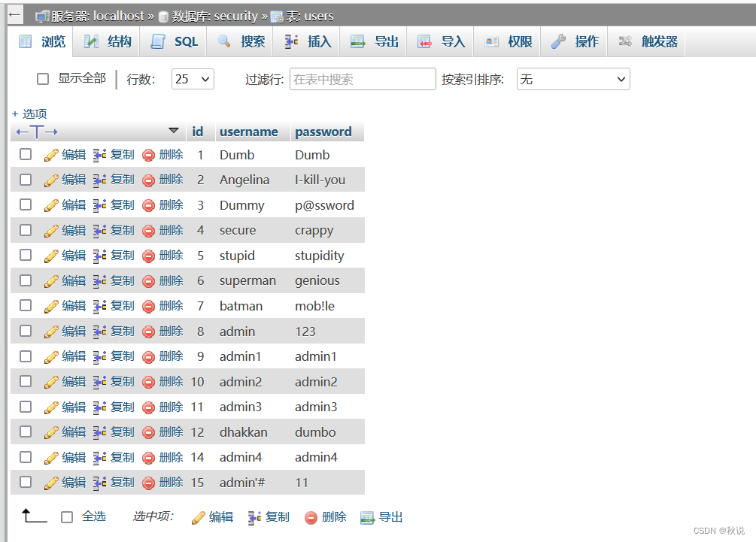This screenshot has width=756, height=542.
Task: Sort by the password column header
Action: click(323, 132)
